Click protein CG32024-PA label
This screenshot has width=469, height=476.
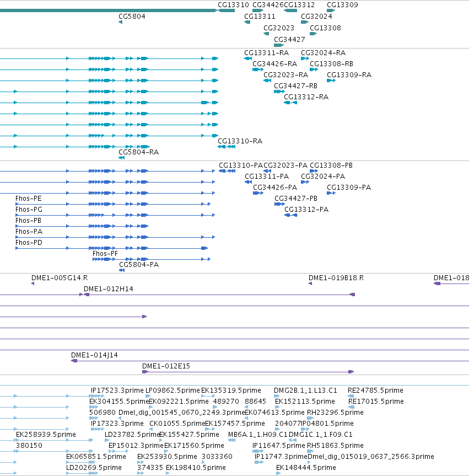323,177
